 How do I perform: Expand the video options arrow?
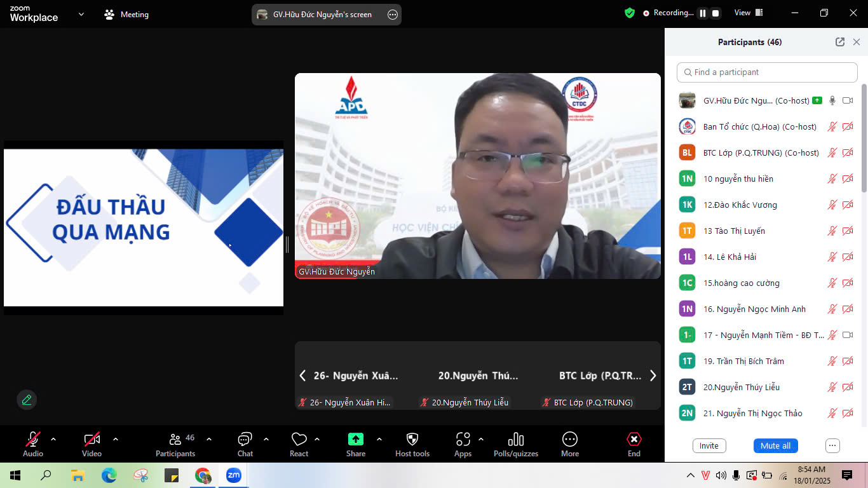tap(116, 439)
